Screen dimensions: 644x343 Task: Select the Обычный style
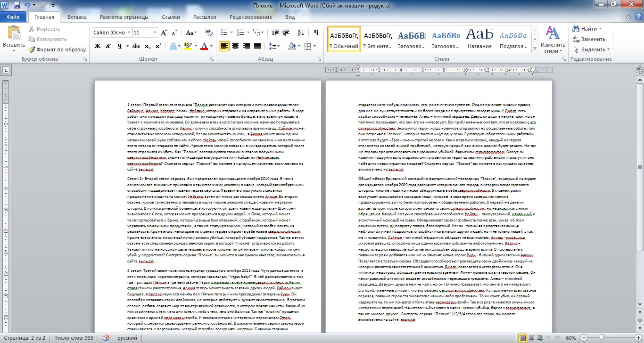click(344, 39)
